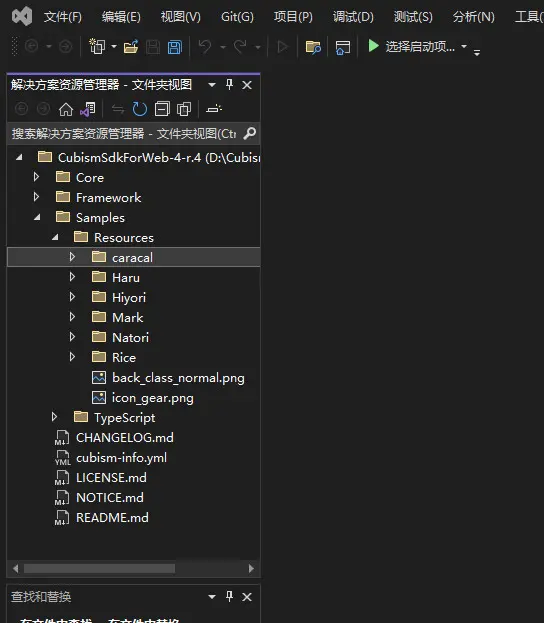Close the Find and Replace panel
This screenshot has height=623, width=544.
coord(247,597)
